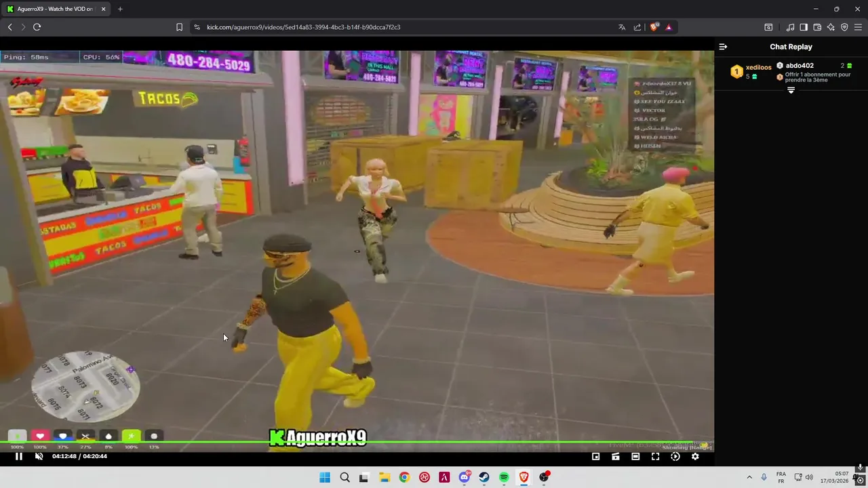Viewport: 868px width, 488px height.
Task: Click the browser forward arrow
Action: tap(23, 27)
